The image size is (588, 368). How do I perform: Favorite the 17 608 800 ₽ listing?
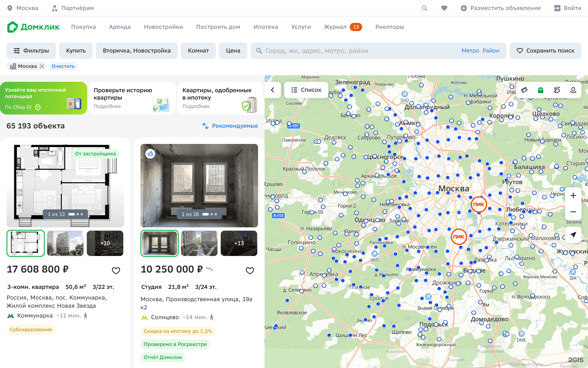click(116, 270)
